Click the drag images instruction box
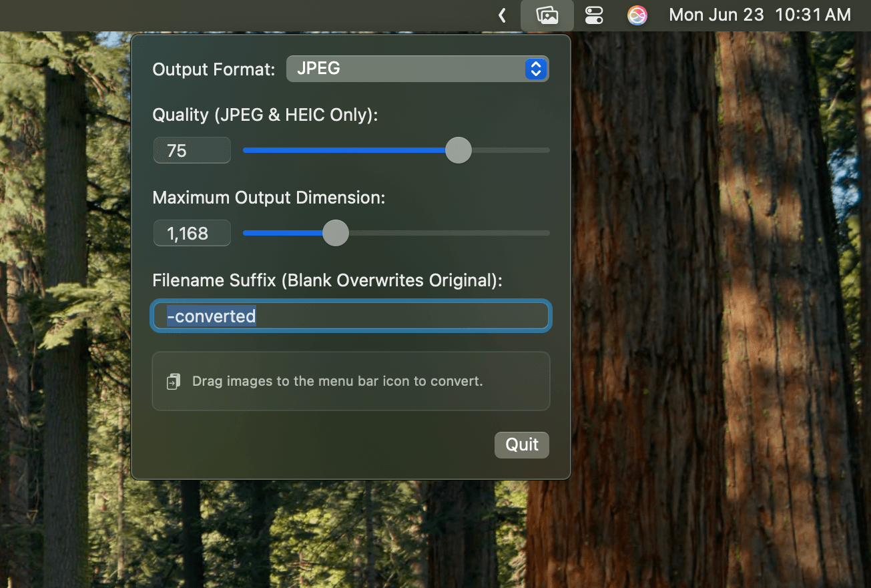 tap(350, 381)
